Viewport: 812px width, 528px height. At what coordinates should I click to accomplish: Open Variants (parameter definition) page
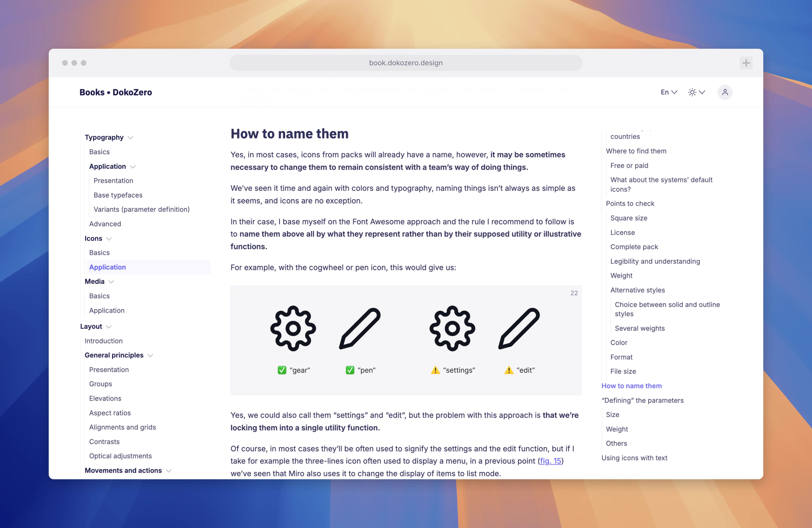pos(141,209)
